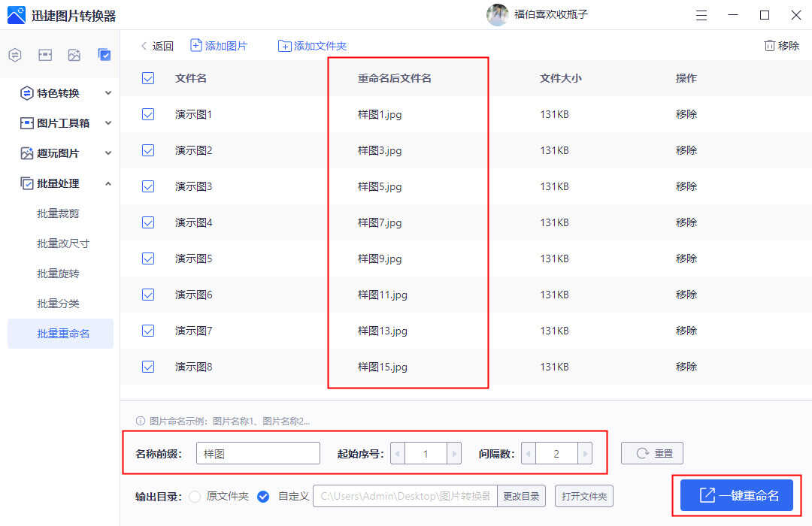
Task: Uncheck the 演示图4 row checkbox
Action: (148, 222)
